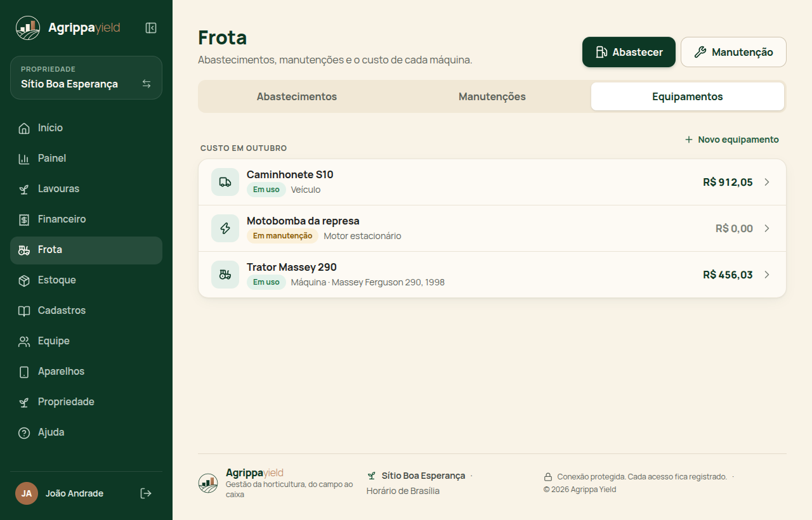Expand the Motobomba da represa row chevron
Viewport: 812px width, 520px height.
(x=767, y=228)
